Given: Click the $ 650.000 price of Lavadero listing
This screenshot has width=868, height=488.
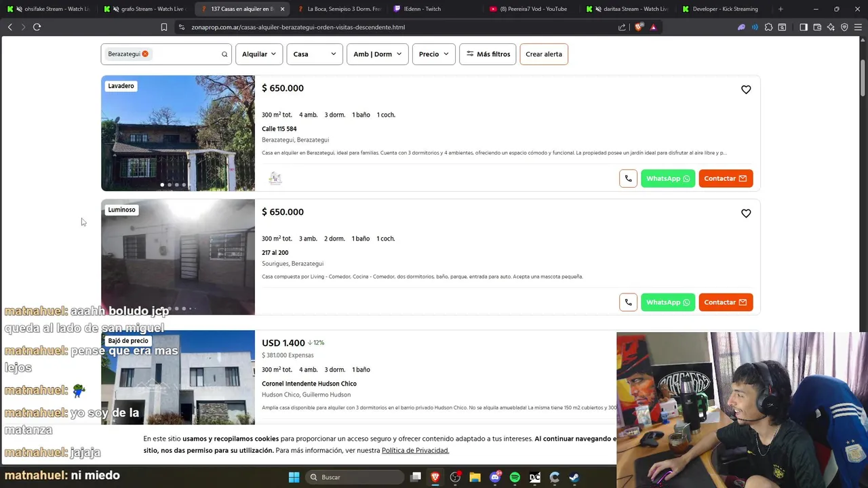Looking at the screenshot, I should (283, 88).
